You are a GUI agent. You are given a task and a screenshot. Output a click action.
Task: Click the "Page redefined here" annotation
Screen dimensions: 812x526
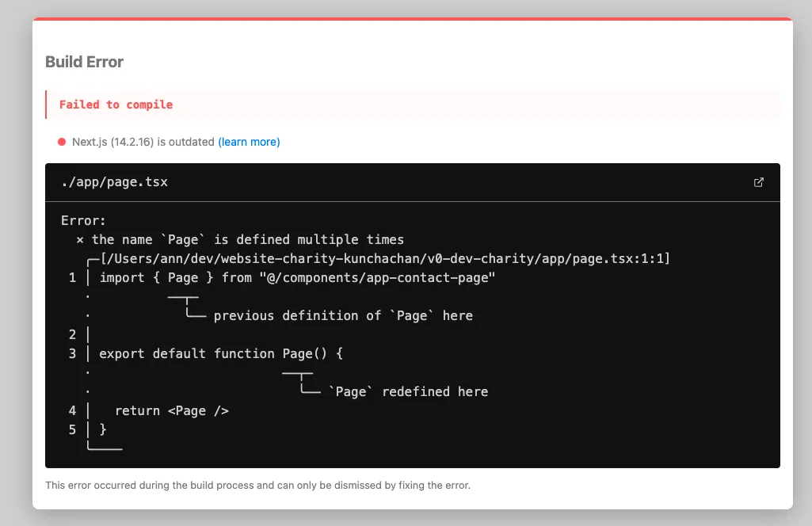point(408,391)
